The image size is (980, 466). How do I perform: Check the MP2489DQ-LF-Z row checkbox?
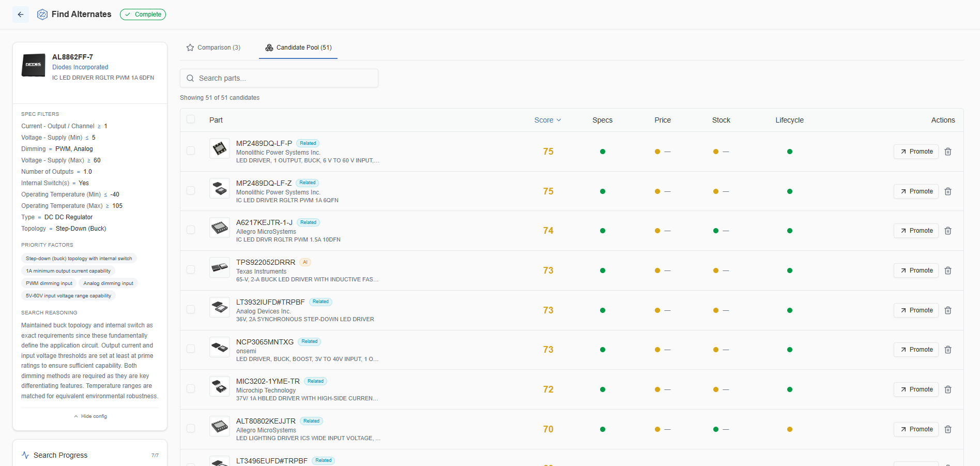[191, 190]
